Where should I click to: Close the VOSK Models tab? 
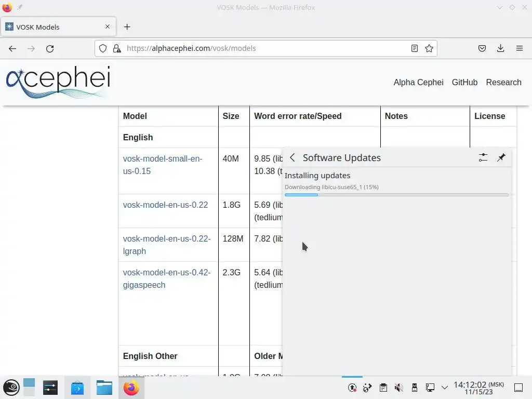[108, 26]
